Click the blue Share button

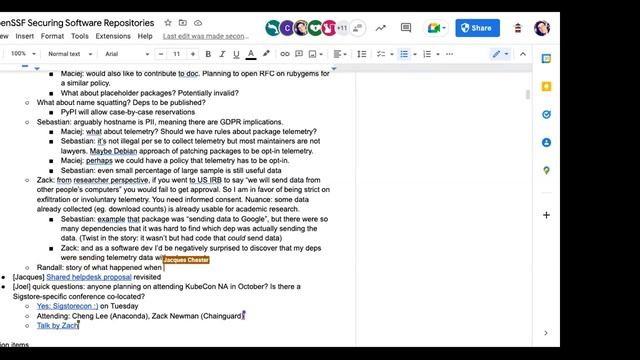(x=477, y=28)
